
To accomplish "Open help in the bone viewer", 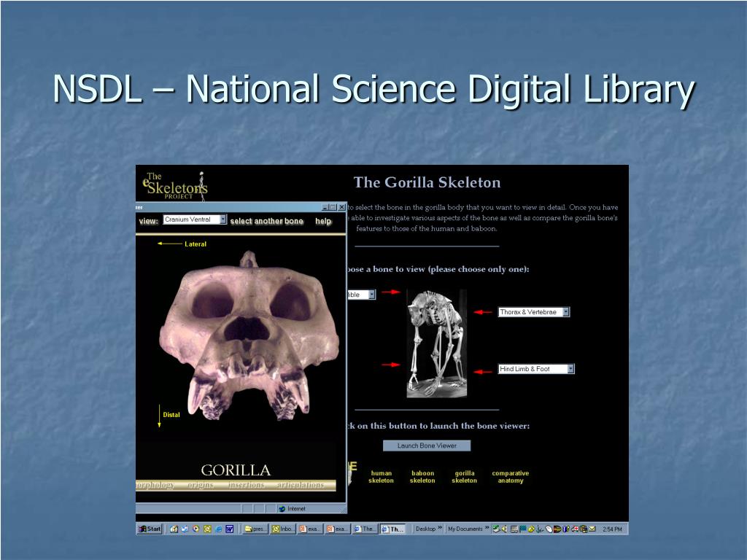I will (x=323, y=221).
